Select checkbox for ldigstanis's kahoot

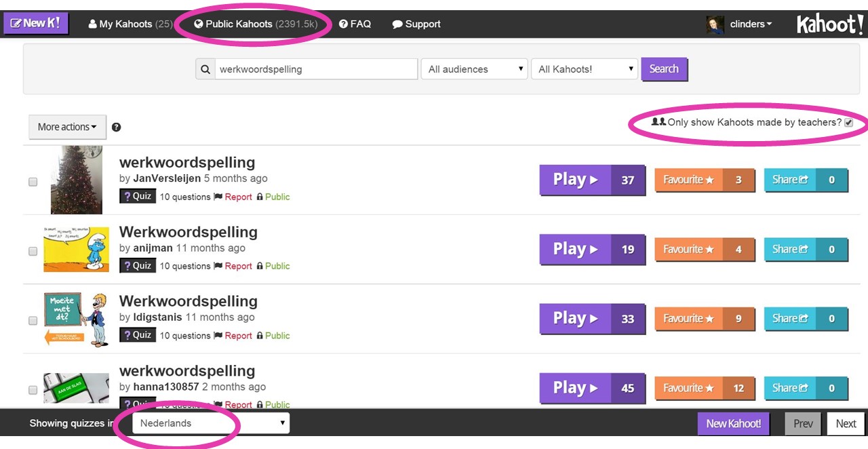click(x=33, y=320)
